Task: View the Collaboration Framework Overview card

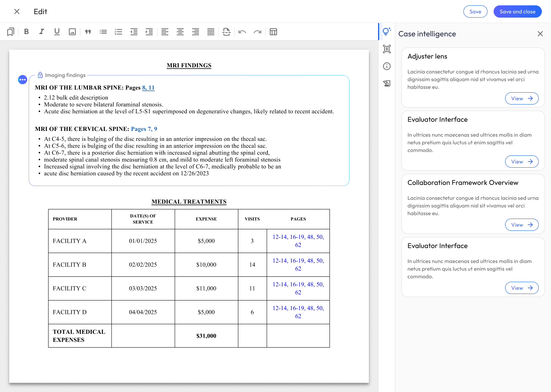Action: tap(522, 225)
